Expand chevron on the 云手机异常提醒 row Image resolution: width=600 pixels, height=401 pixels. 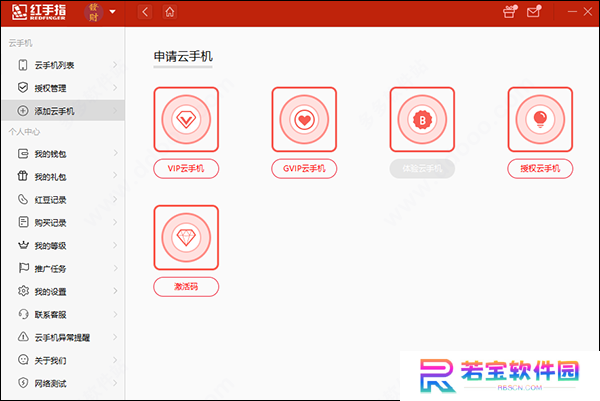[115, 337]
